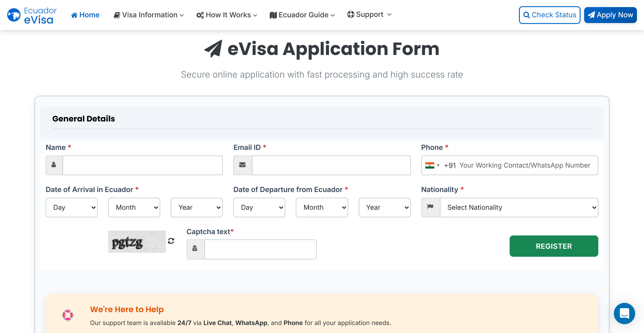This screenshot has height=333, width=644.
Task: Focus the Captcha text input field
Action: point(260,249)
